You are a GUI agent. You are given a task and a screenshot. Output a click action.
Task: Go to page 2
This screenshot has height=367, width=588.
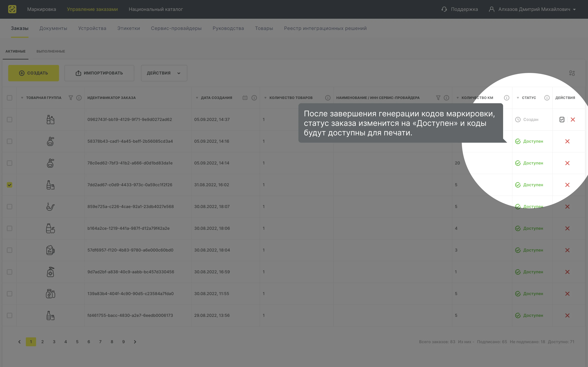click(43, 342)
